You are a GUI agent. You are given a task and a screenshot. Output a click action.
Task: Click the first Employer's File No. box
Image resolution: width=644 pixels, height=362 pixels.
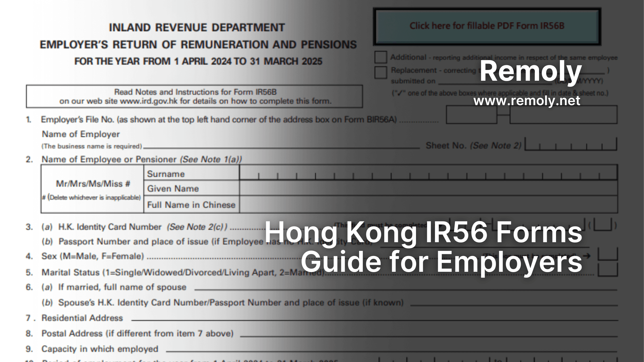coord(471,115)
